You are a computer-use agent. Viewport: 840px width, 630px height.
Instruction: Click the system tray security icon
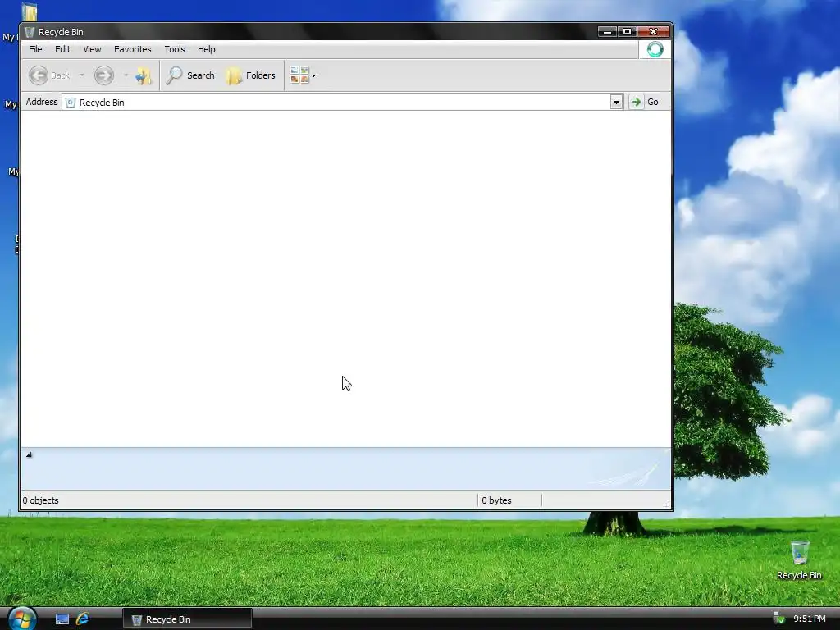[x=779, y=619]
